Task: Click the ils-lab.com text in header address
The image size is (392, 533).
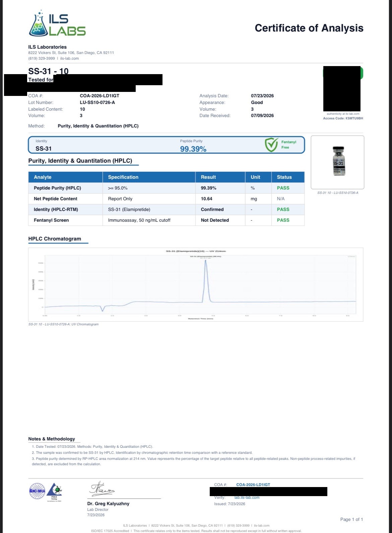Action: click(x=69, y=58)
